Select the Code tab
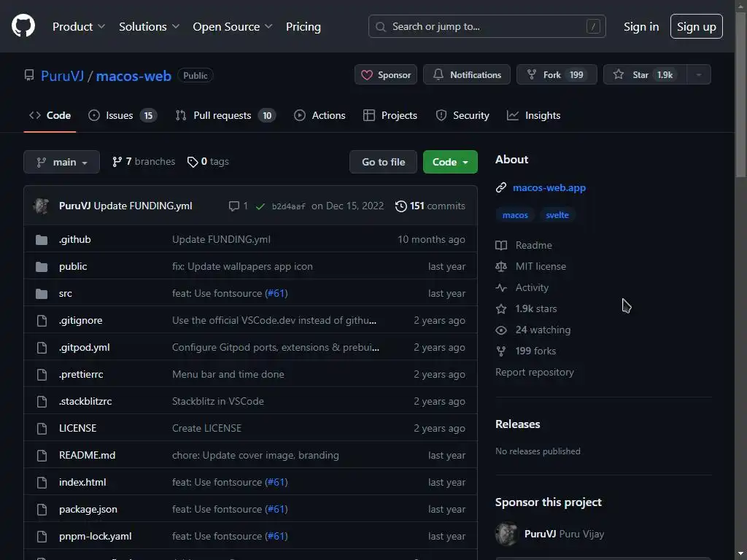The height and width of the screenshot is (560, 747). (x=50, y=115)
